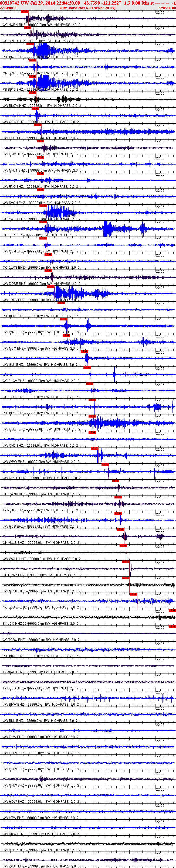Select the PB.B031.EHZ station label

[x=13, y=316]
